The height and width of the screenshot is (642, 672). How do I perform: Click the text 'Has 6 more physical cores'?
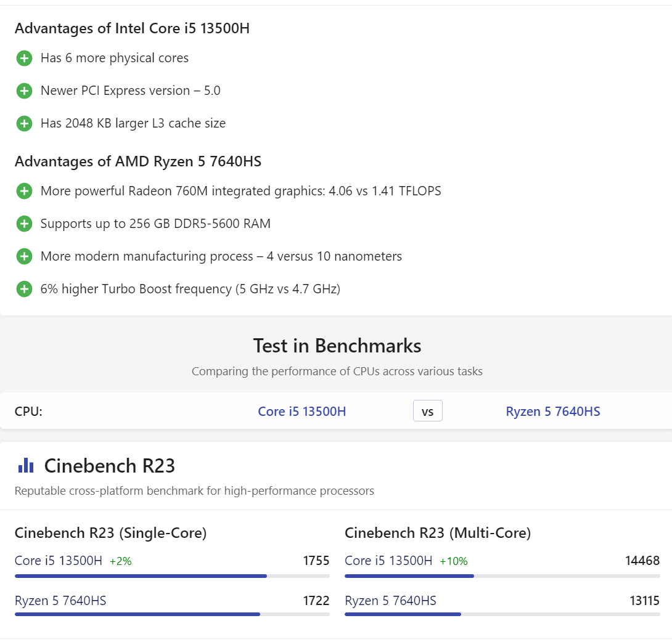(x=115, y=59)
